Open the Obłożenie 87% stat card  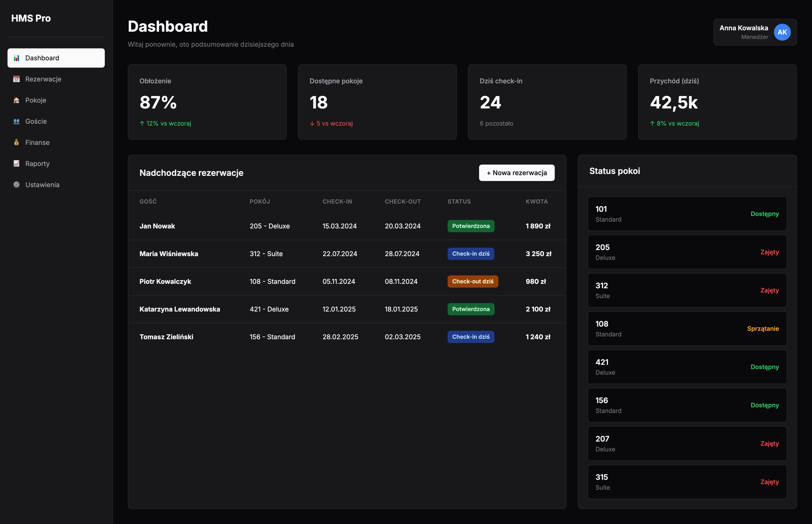[x=207, y=102]
